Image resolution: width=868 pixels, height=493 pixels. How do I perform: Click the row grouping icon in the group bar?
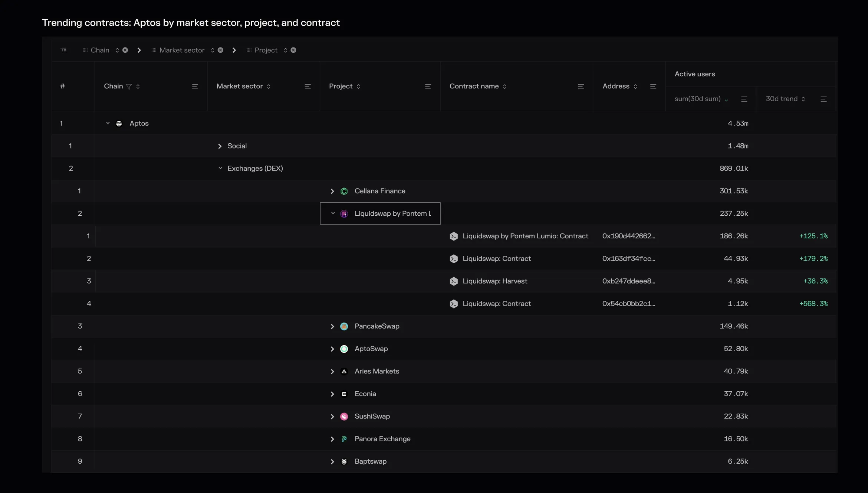[64, 50]
